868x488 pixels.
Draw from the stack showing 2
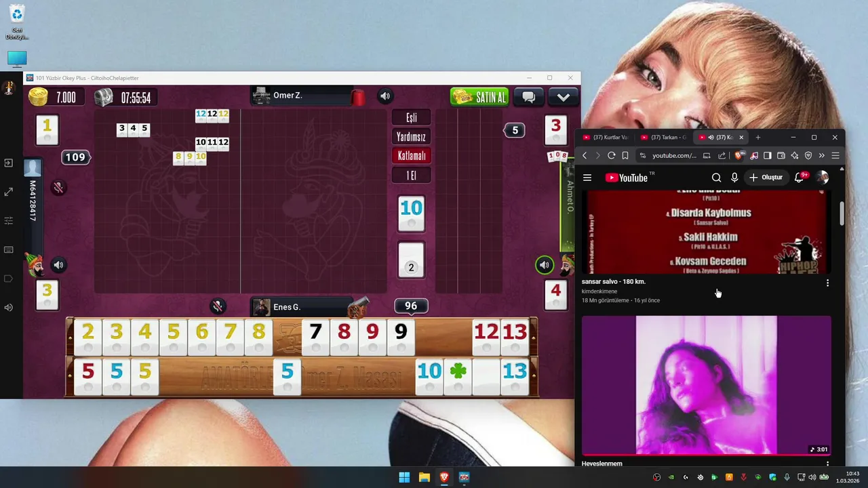coord(411,261)
